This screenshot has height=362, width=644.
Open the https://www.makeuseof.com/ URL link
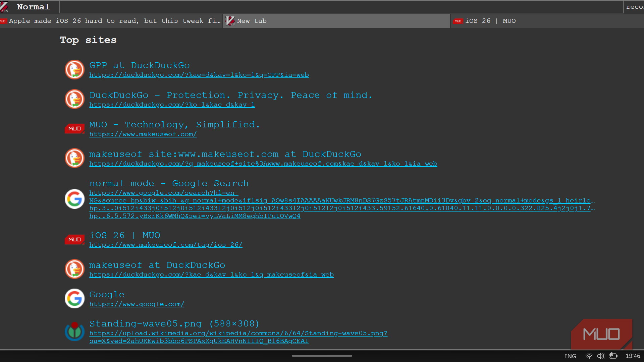(x=143, y=134)
